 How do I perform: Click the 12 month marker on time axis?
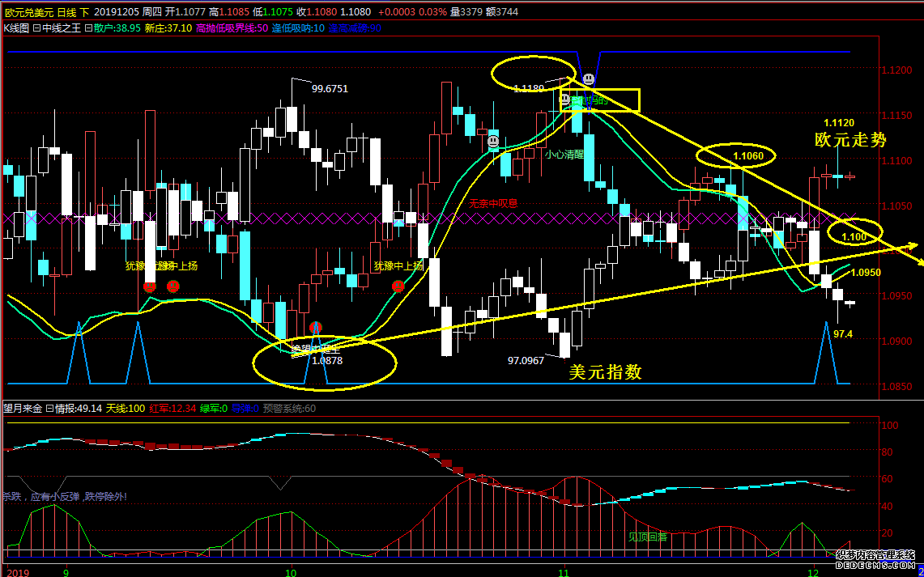[x=814, y=571]
